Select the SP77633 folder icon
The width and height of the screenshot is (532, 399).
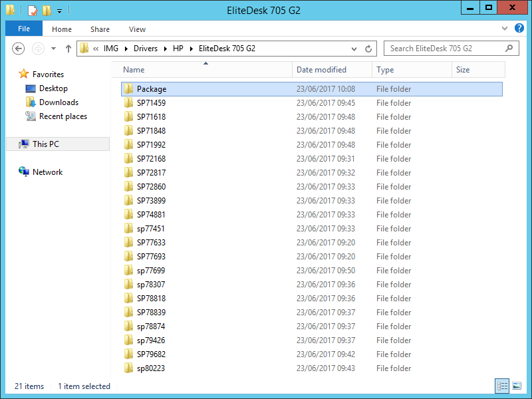[128, 242]
